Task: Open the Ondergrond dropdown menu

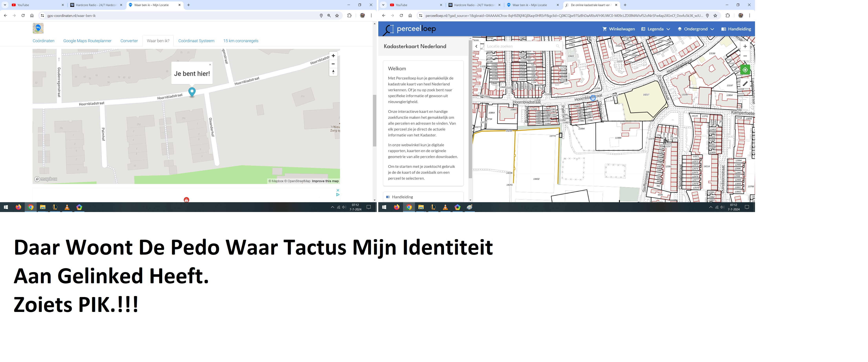Action: (696, 29)
